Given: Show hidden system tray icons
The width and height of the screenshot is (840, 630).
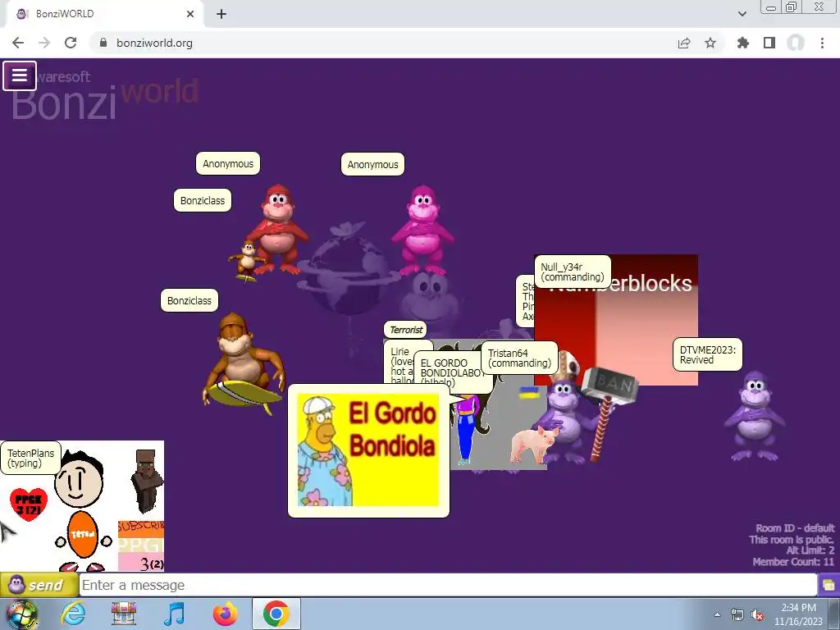Looking at the screenshot, I should [717, 614].
